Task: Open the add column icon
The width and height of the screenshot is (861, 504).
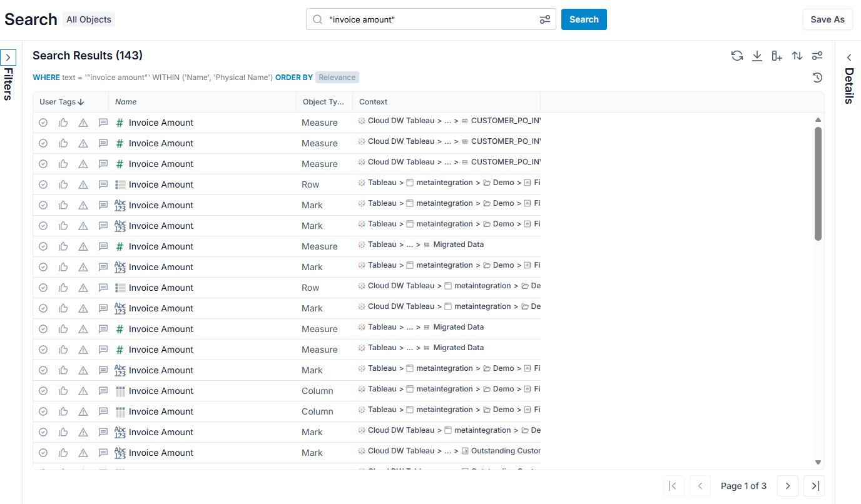Action: pos(777,56)
